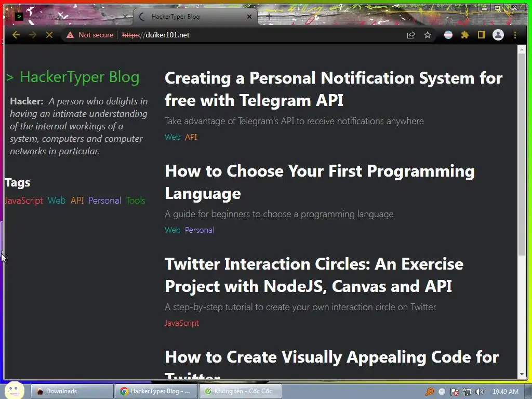Stop page loading with the X button

pos(49,35)
